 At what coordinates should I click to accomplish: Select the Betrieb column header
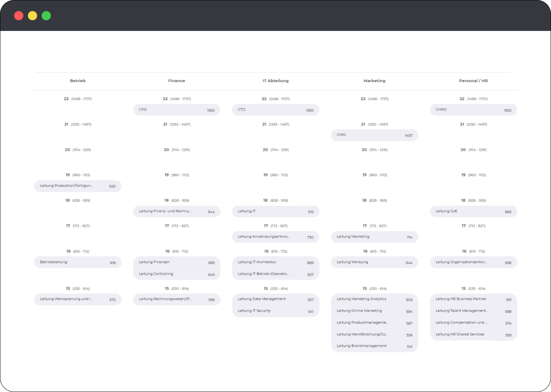click(x=78, y=81)
